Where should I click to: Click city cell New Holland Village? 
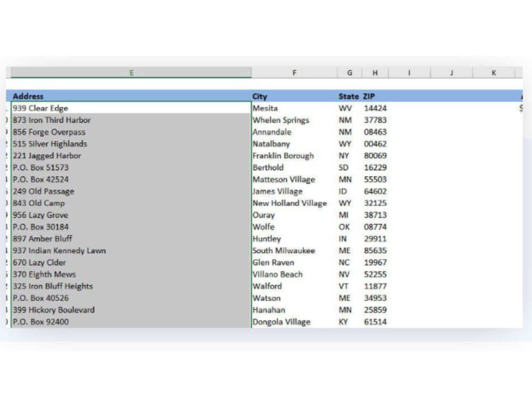pyautogui.click(x=294, y=203)
